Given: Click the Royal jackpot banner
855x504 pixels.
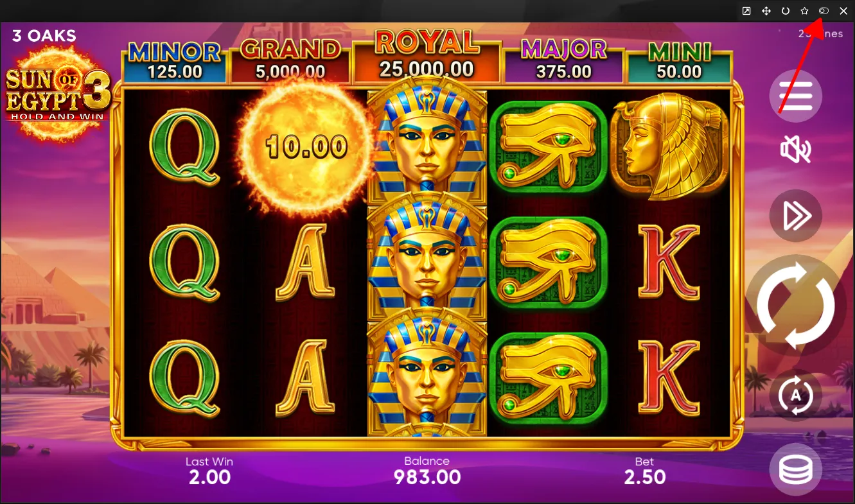Looking at the screenshot, I should 427,55.
